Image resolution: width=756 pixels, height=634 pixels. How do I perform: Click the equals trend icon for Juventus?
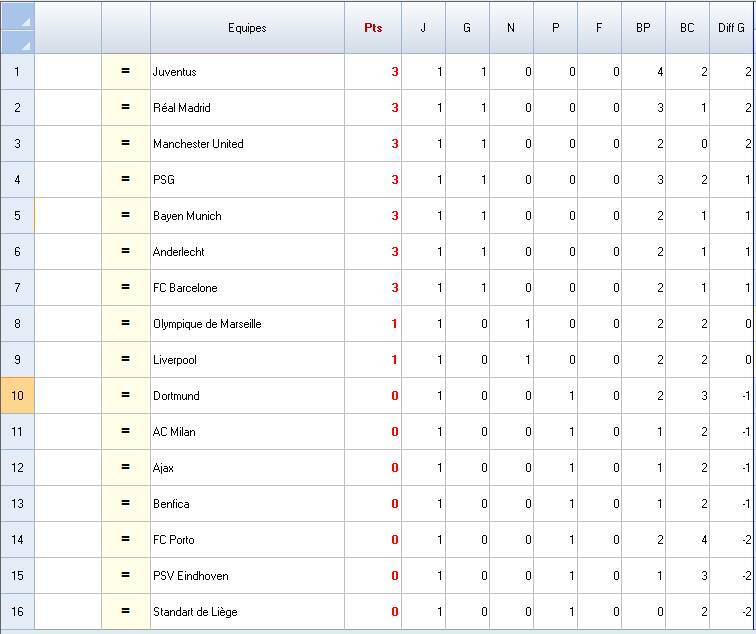point(126,72)
